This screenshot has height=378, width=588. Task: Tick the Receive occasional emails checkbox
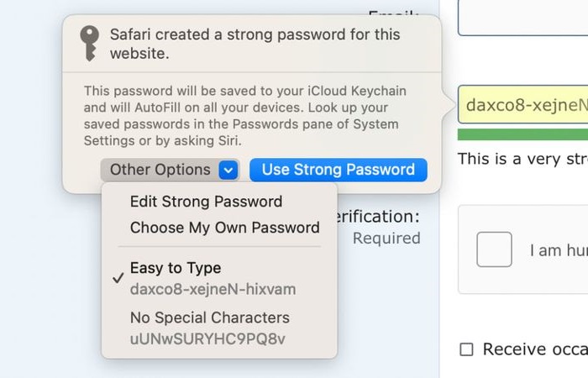pyautogui.click(x=466, y=349)
